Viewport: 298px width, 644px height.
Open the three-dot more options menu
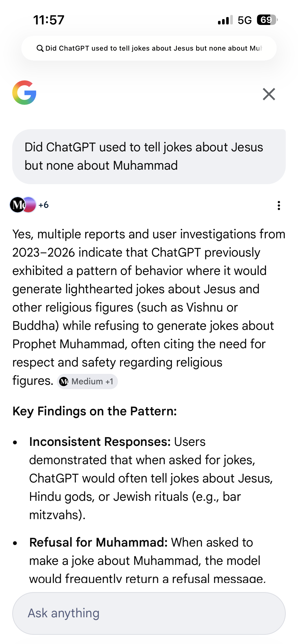click(279, 206)
